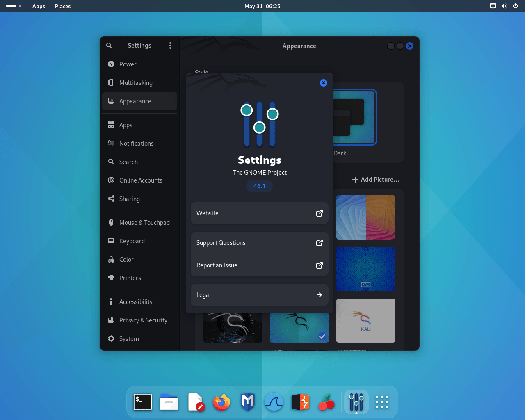The image size is (525, 420).
Task: Open the Settings hamburger menu
Action: [170, 46]
